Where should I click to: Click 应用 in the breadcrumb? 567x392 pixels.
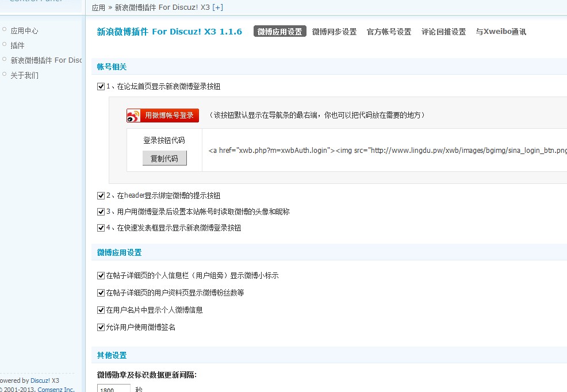[x=98, y=7]
